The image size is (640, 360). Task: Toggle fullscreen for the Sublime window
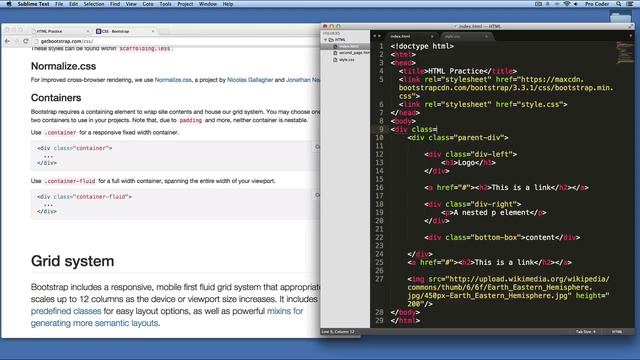point(631,26)
